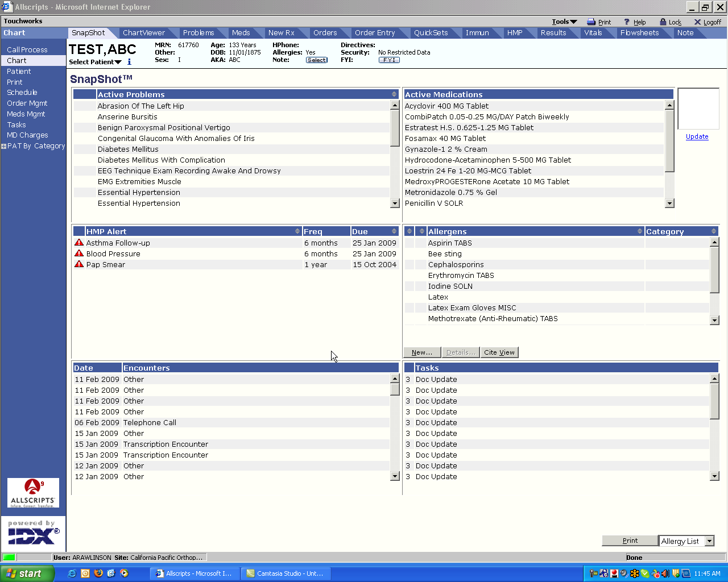Open the Allergy List combo box

(x=709, y=541)
